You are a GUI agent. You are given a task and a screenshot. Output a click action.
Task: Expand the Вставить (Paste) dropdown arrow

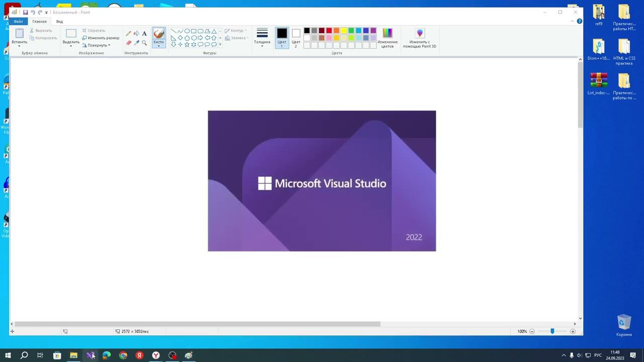pyautogui.click(x=19, y=46)
